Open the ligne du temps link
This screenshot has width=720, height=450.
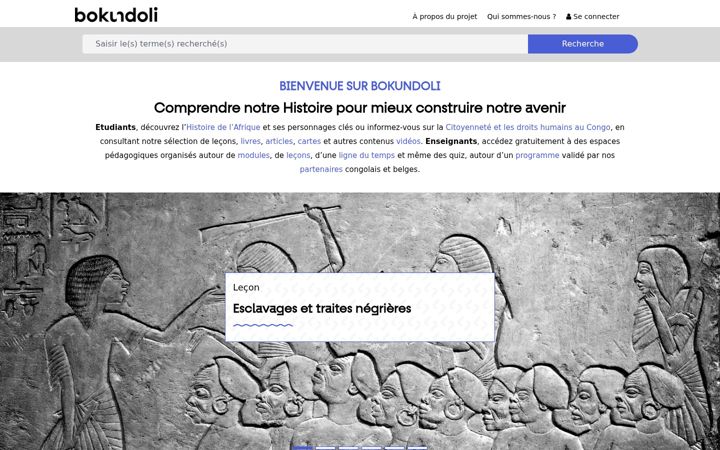tap(367, 155)
